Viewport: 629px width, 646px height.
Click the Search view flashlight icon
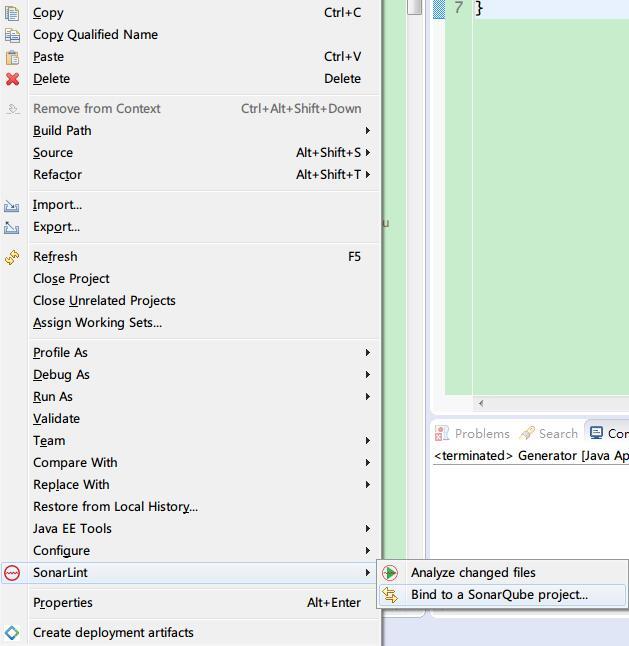(x=527, y=433)
